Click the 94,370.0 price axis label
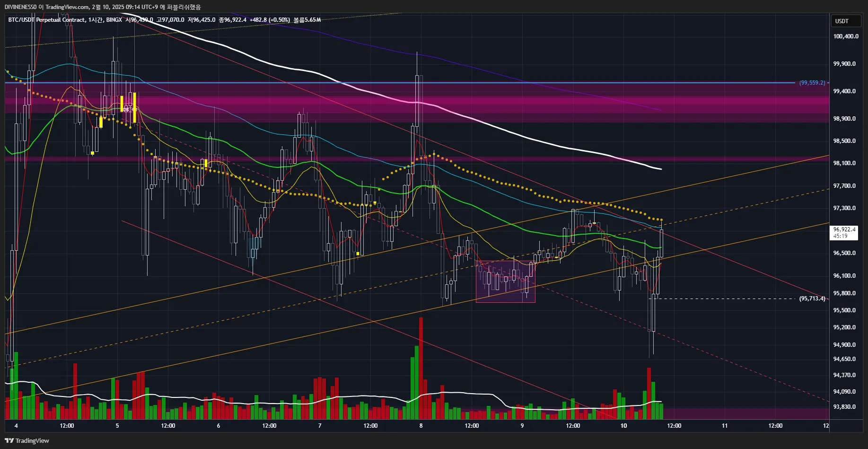868x449 pixels. pyautogui.click(x=844, y=375)
